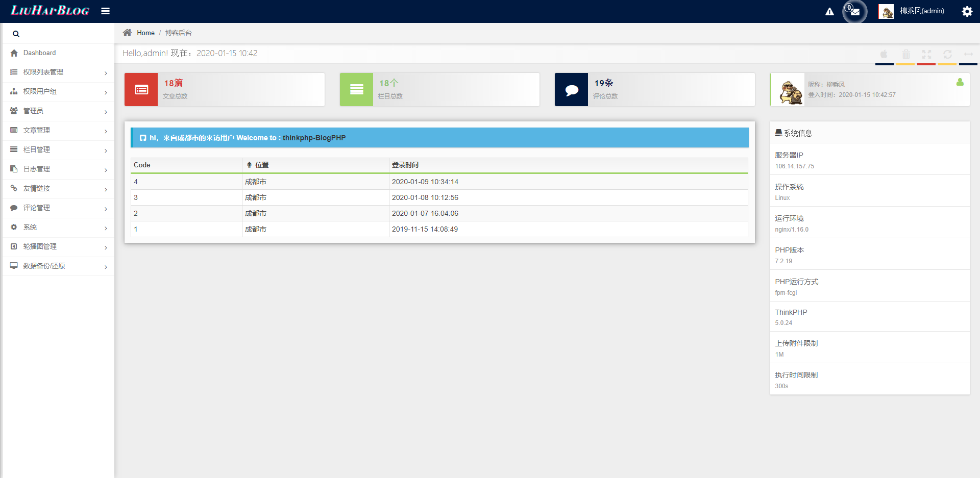Select login time 2020-01-08 10:12:56
The height and width of the screenshot is (478, 980).
[425, 198]
